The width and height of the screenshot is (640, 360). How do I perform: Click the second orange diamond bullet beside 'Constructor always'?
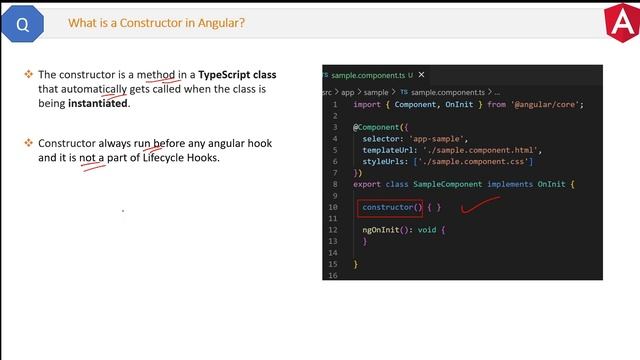pos(29,143)
